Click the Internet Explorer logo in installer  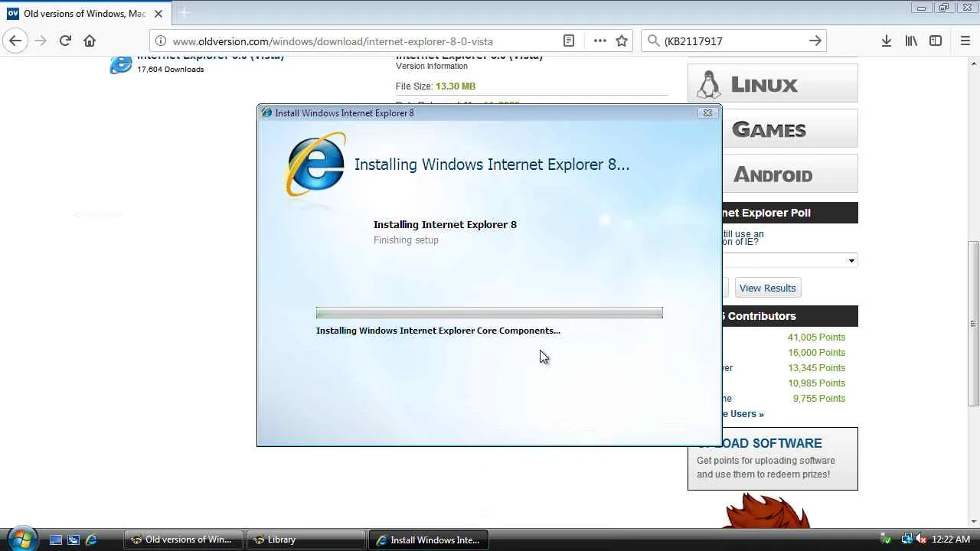click(315, 165)
